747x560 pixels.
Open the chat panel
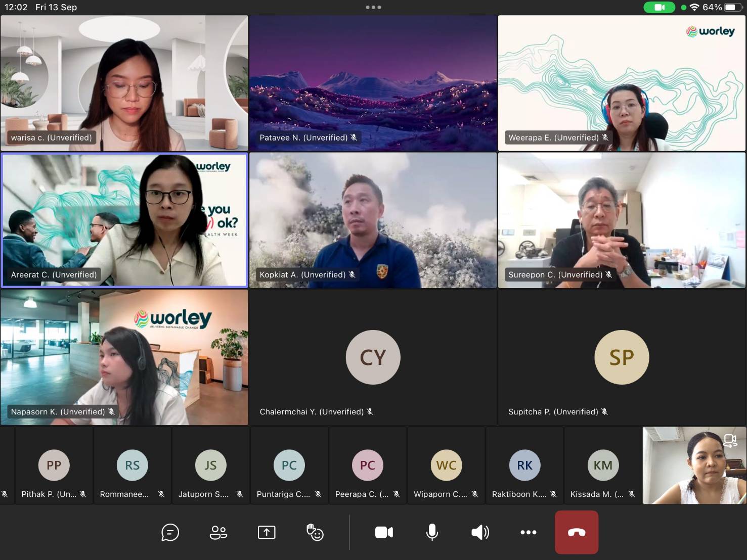click(x=170, y=532)
